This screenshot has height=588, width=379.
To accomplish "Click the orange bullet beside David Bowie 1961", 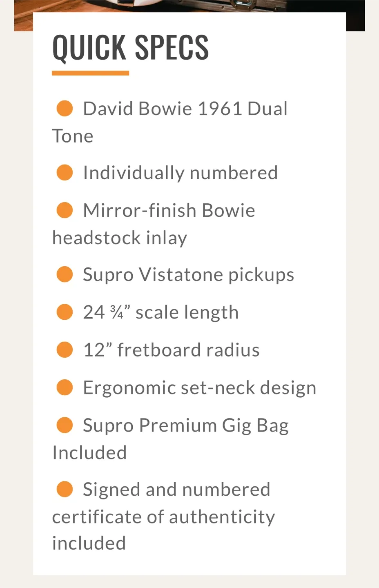I will pyautogui.click(x=65, y=109).
